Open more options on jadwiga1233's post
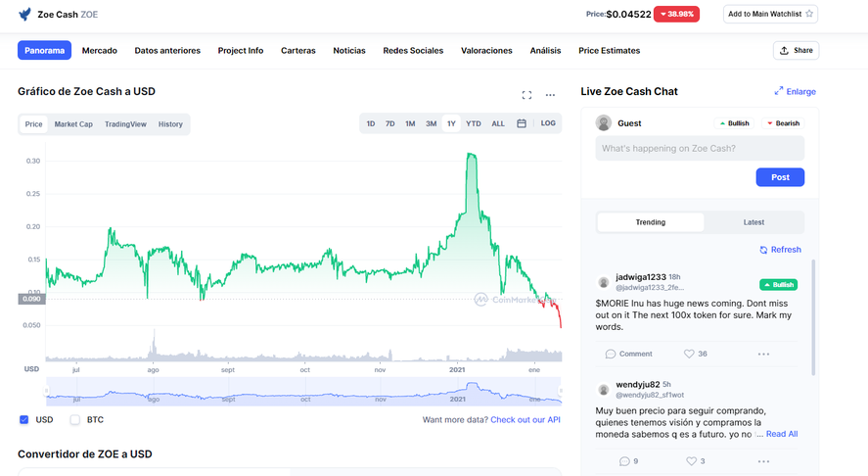 pos(763,355)
